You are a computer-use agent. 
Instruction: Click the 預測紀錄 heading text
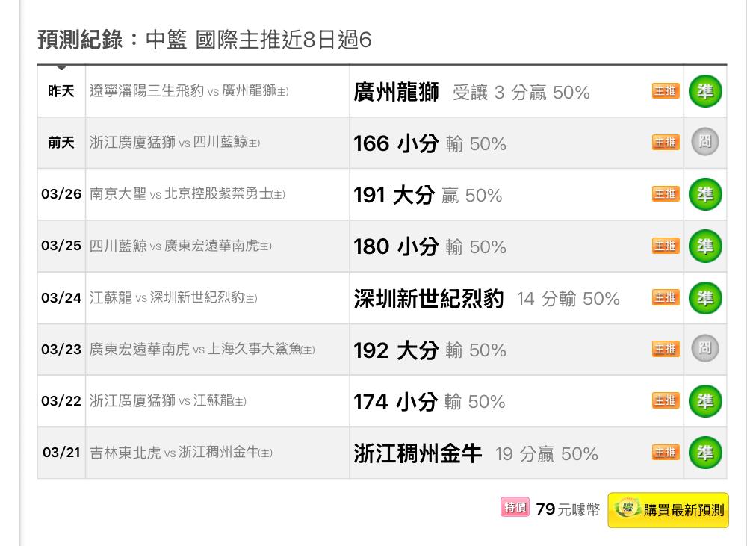coord(80,40)
